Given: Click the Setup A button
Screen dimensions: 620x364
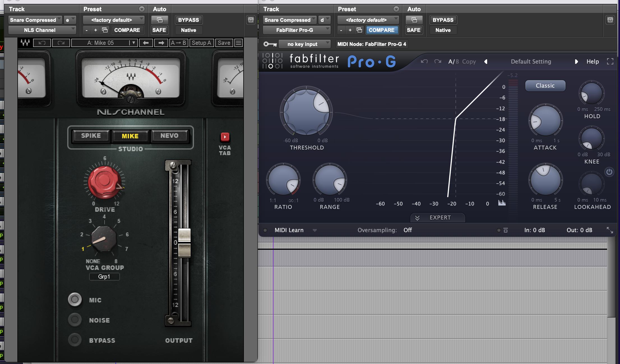Looking at the screenshot, I should click(201, 43).
